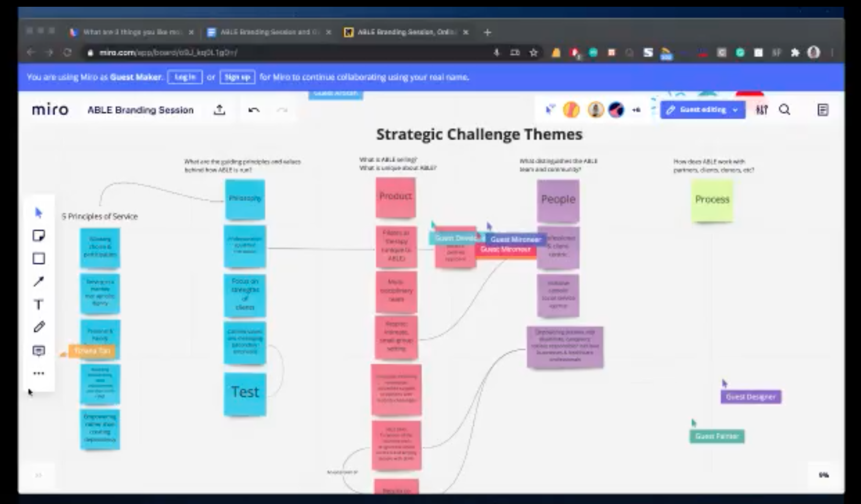Expand the bottom-left panel chevrons

point(38,475)
